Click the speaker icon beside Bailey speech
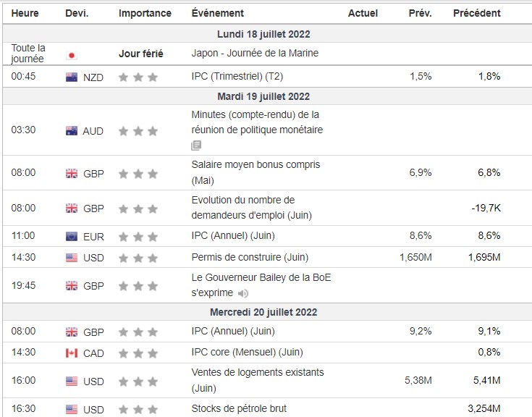The image size is (532, 417). click(243, 293)
